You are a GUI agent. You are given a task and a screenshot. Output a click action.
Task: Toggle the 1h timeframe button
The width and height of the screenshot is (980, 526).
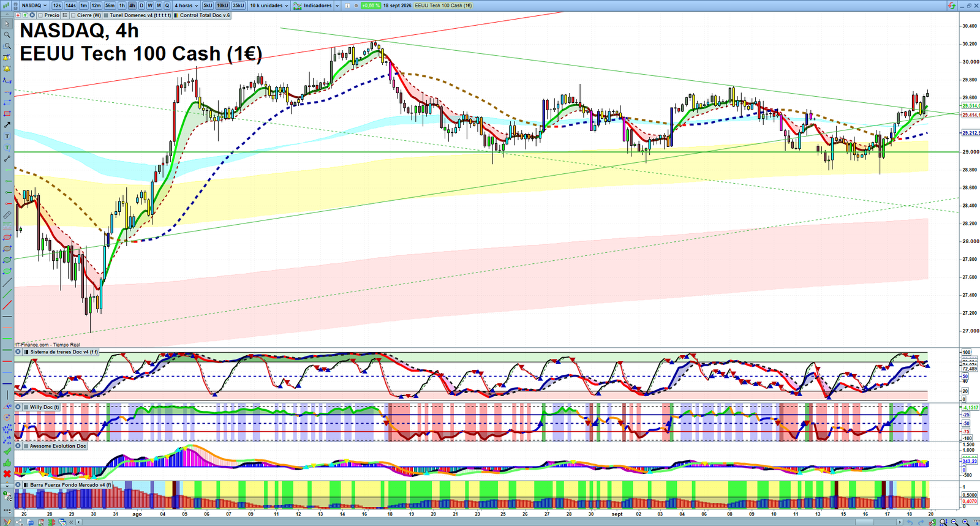pos(122,6)
